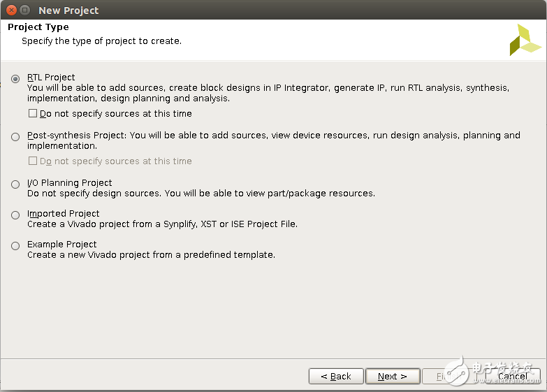Toggle the greyed-out sources checkbox under Post-synthesis
This screenshot has height=392, width=547.
pyautogui.click(x=33, y=161)
